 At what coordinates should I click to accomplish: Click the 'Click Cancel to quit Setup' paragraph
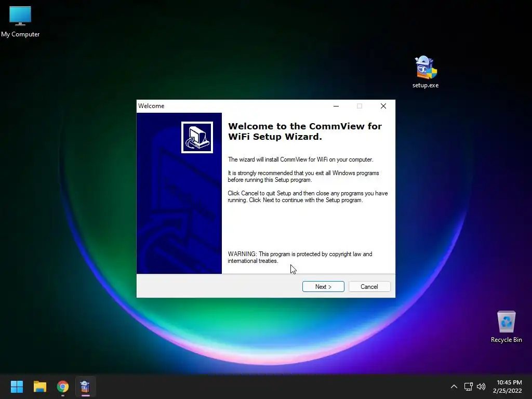click(308, 197)
